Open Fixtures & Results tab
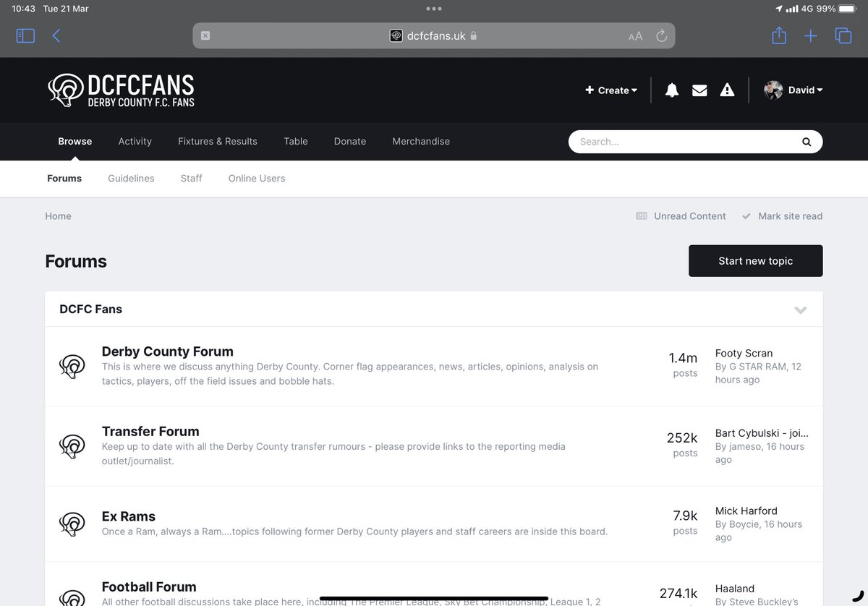Image resolution: width=868 pixels, height=606 pixels. point(218,141)
